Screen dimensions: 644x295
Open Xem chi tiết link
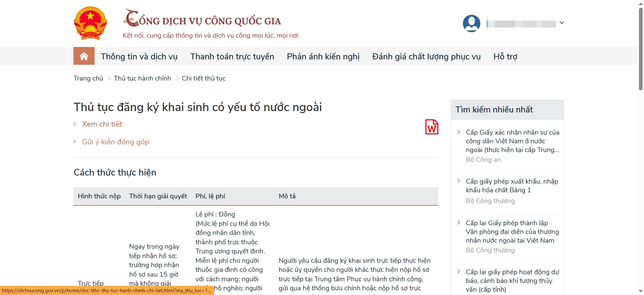tap(102, 124)
